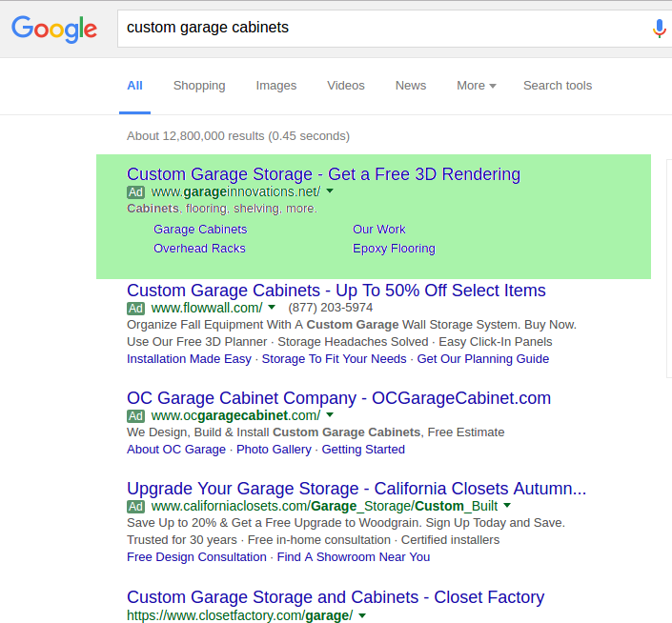Open Find A Showroom Near You link

coord(354,557)
